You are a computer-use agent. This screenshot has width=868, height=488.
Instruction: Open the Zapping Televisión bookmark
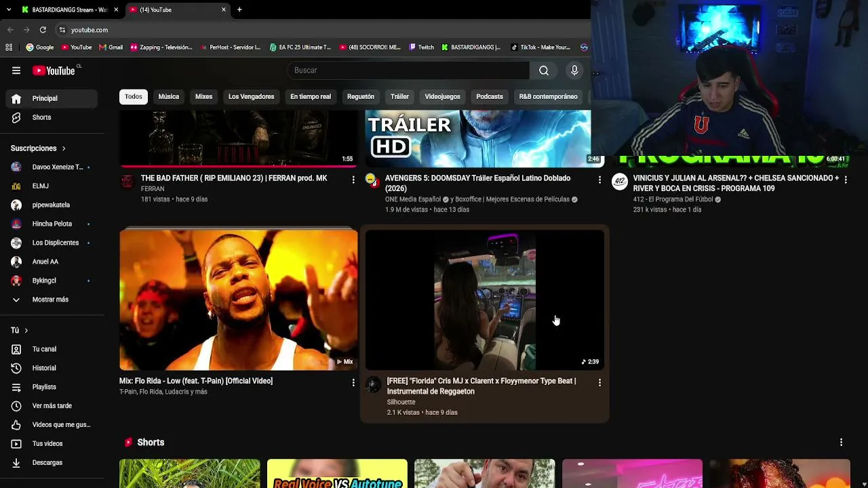click(161, 47)
